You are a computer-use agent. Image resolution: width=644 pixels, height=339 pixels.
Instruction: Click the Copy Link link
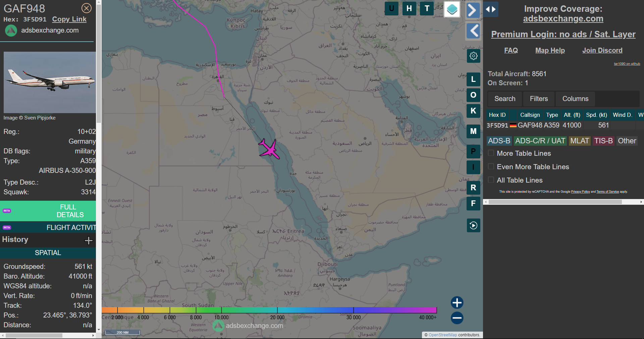(69, 19)
